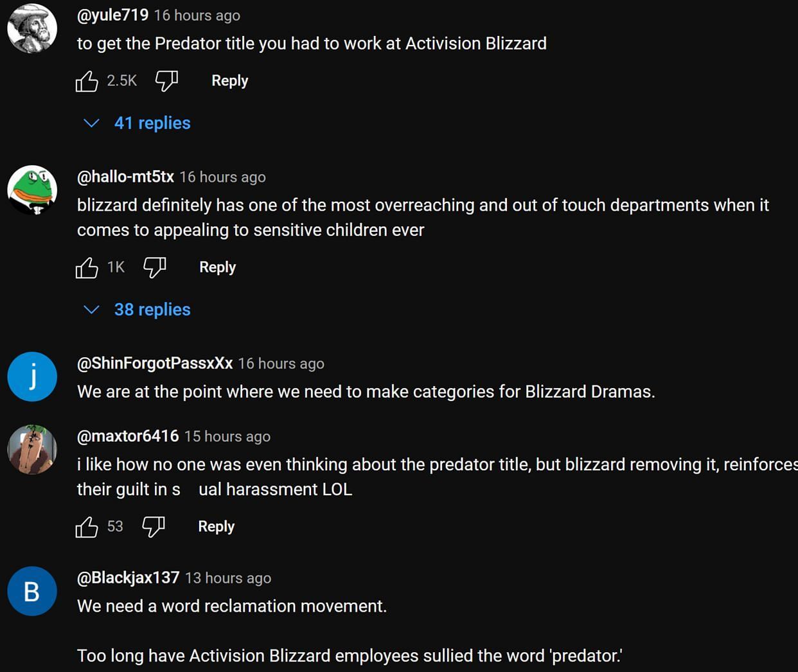Expand the 41 replies thread
Image resolution: width=798 pixels, height=672 pixels.
152,123
